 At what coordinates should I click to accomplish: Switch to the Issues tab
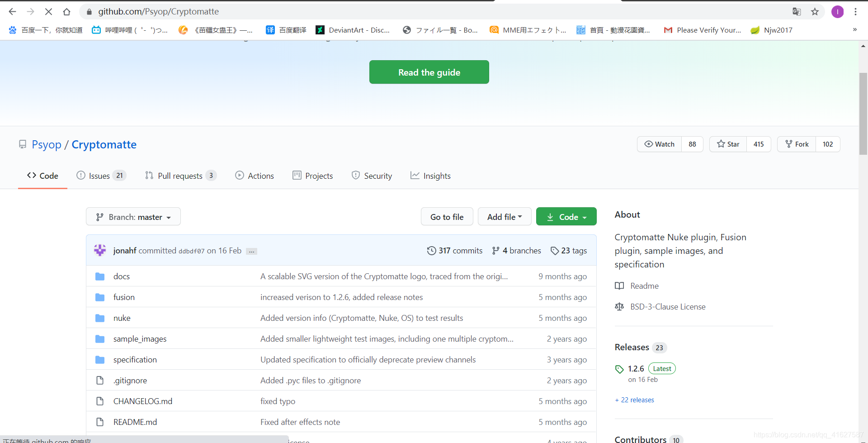click(101, 176)
